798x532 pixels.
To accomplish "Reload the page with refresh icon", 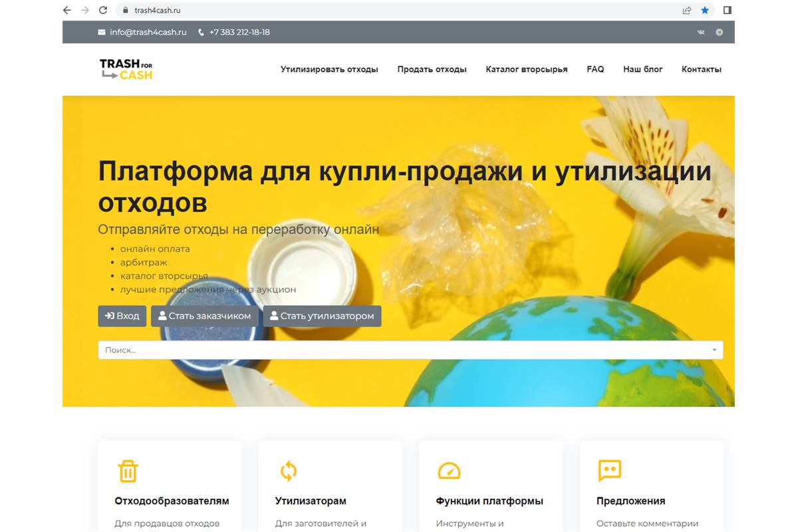I will pyautogui.click(x=103, y=10).
